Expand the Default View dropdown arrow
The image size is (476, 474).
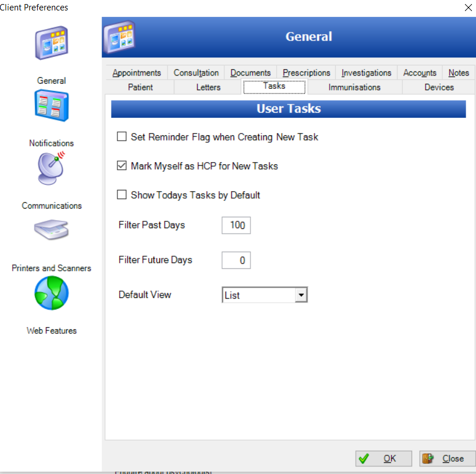[x=300, y=295]
